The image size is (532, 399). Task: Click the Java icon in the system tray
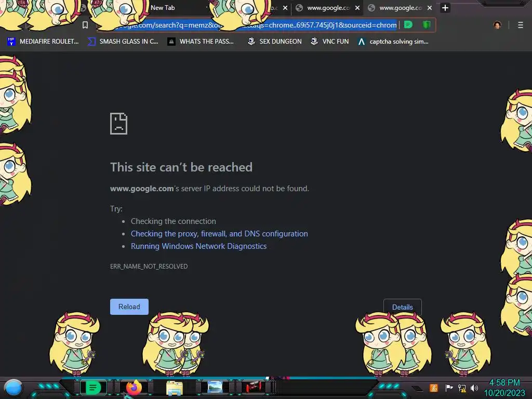434,388
